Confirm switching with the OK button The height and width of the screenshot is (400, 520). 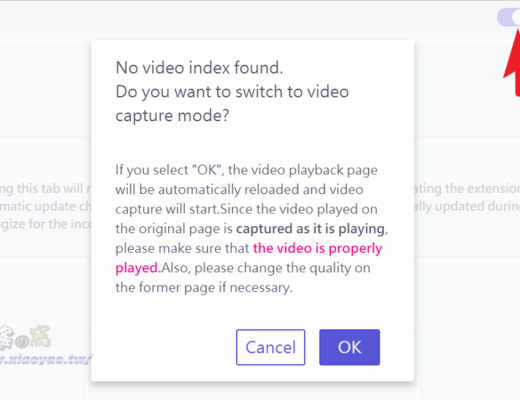pyautogui.click(x=349, y=347)
